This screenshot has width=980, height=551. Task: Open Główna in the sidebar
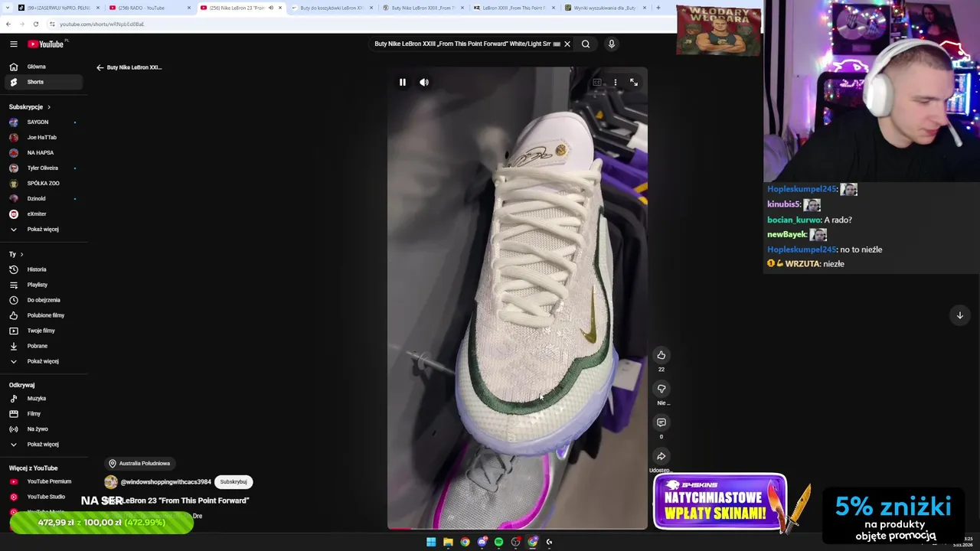pos(44,67)
